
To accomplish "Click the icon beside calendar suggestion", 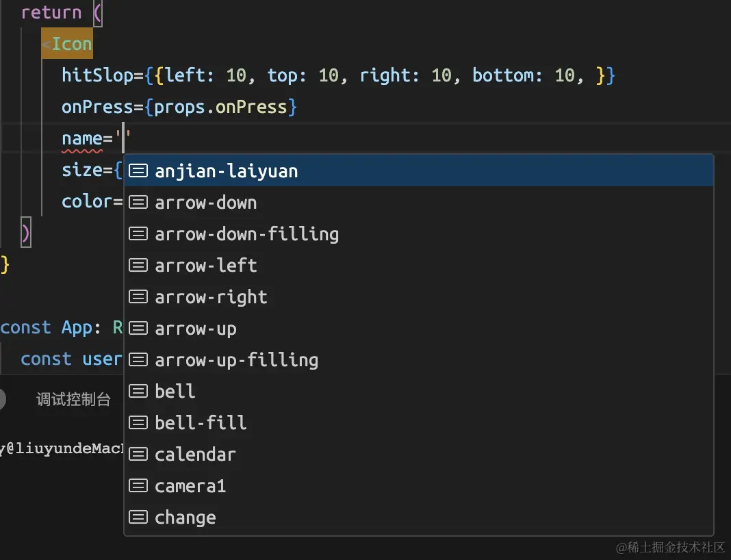I will pos(138,454).
